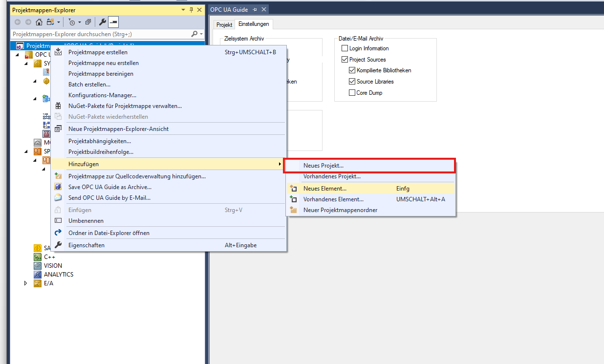This screenshot has width=604, height=364.
Task: Click the source control icon beside Projektmappe zur Quellcodeverwaltung
Action: point(58,176)
